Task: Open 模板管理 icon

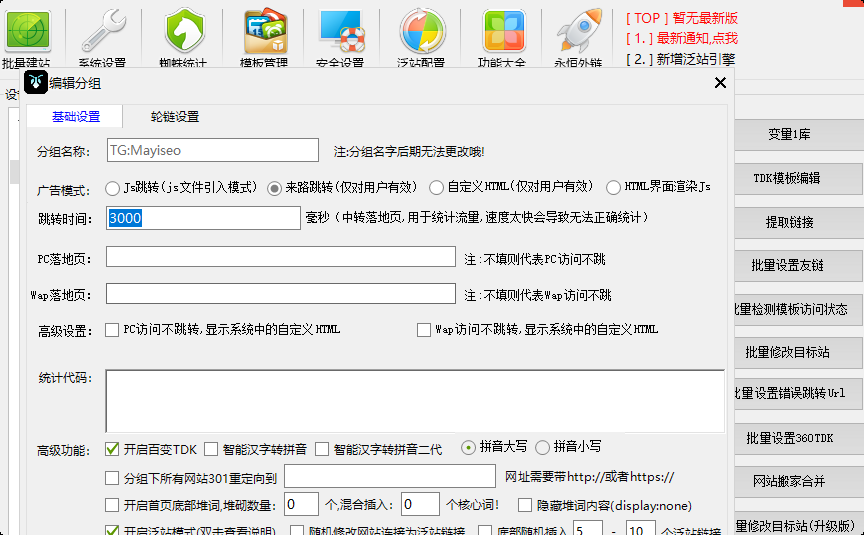Action: tap(265, 31)
